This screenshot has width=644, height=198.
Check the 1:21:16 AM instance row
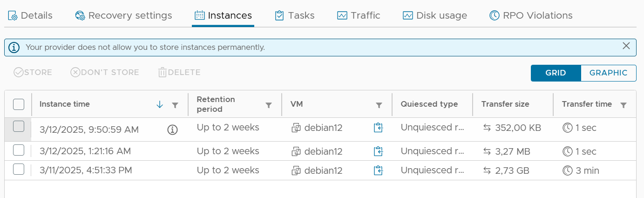[19, 150]
